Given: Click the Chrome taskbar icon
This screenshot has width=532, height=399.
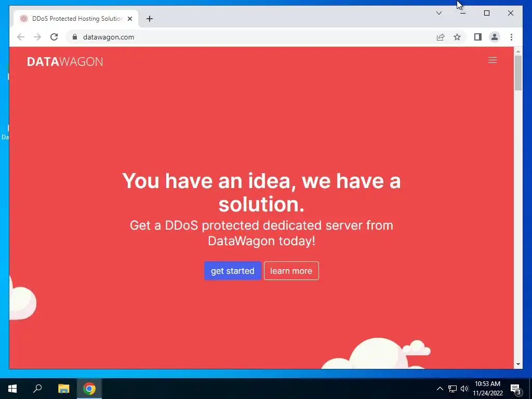Looking at the screenshot, I should tap(89, 389).
